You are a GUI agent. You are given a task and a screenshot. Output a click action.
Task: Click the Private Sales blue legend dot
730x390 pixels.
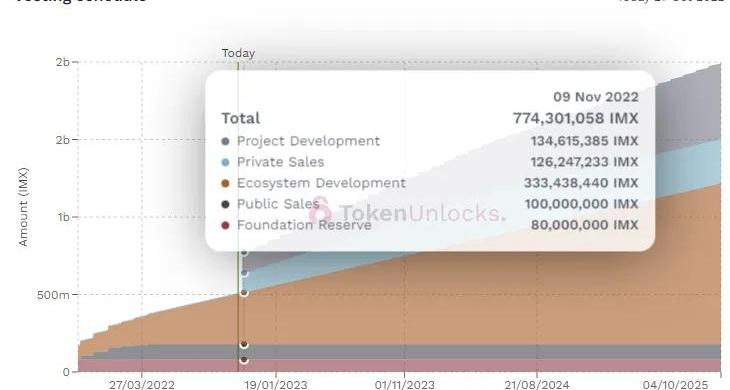point(226,162)
